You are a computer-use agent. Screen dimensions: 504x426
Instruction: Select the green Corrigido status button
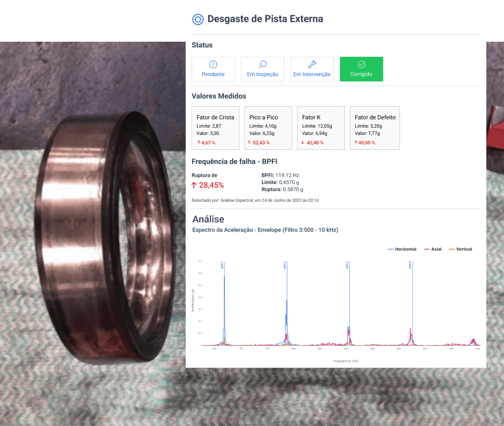(361, 69)
